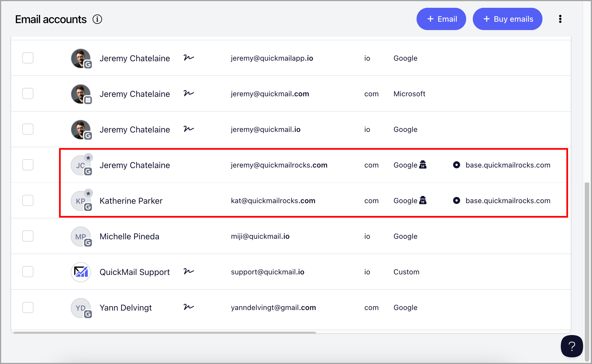The height and width of the screenshot is (364, 592).
Task: Select email yanndelvingt@gmail.com
Action: (x=273, y=308)
